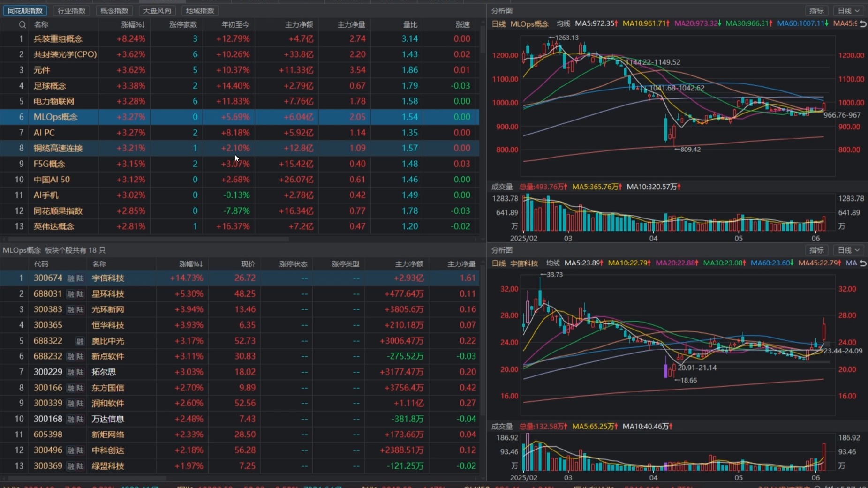868x488 pixels.
Task: Switch to the 概念指数 tab
Action: [114, 10]
